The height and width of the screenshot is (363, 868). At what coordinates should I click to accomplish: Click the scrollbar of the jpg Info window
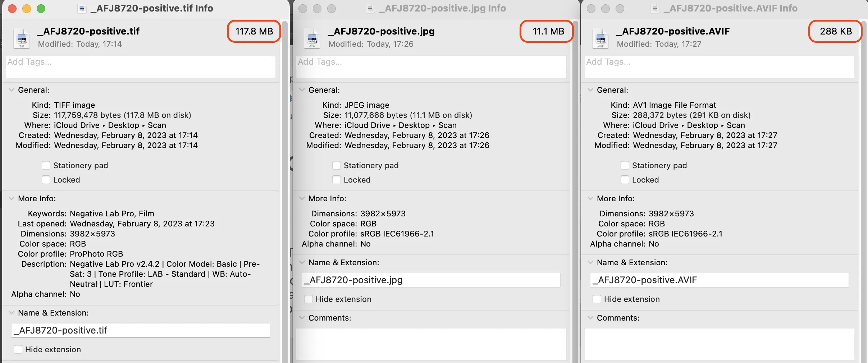(x=575, y=191)
